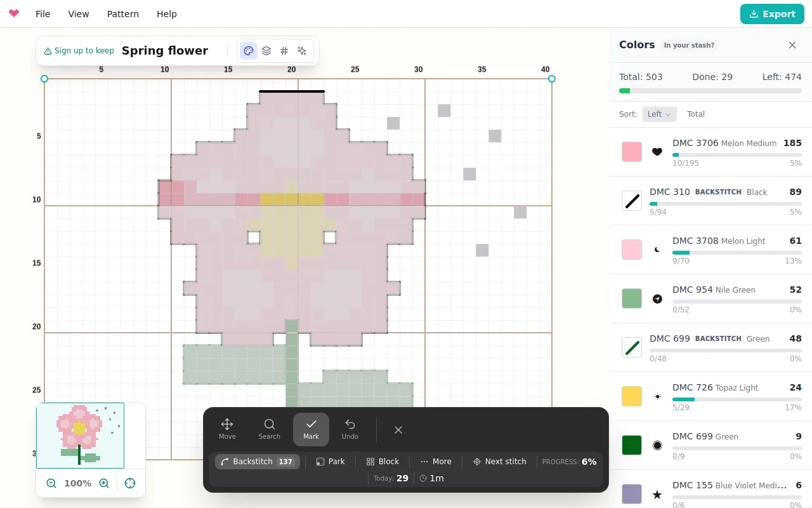
Task: Open the Help menu
Action: coord(167,14)
